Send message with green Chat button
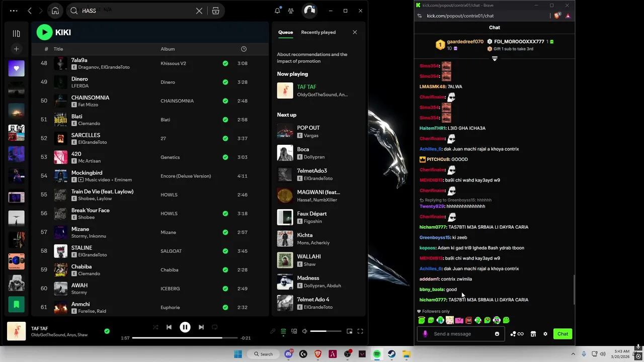 tap(562, 334)
